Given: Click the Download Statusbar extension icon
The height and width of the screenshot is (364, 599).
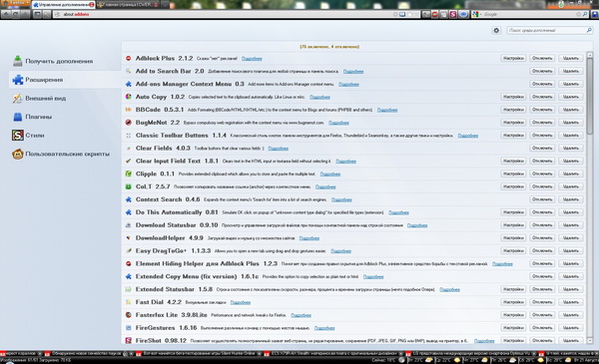Looking at the screenshot, I should (129, 225).
